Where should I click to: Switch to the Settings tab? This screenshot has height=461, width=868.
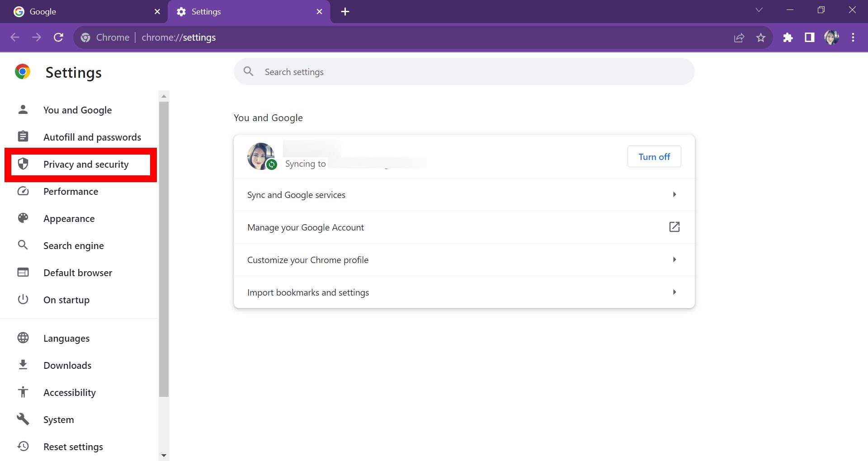coord(249,12)
